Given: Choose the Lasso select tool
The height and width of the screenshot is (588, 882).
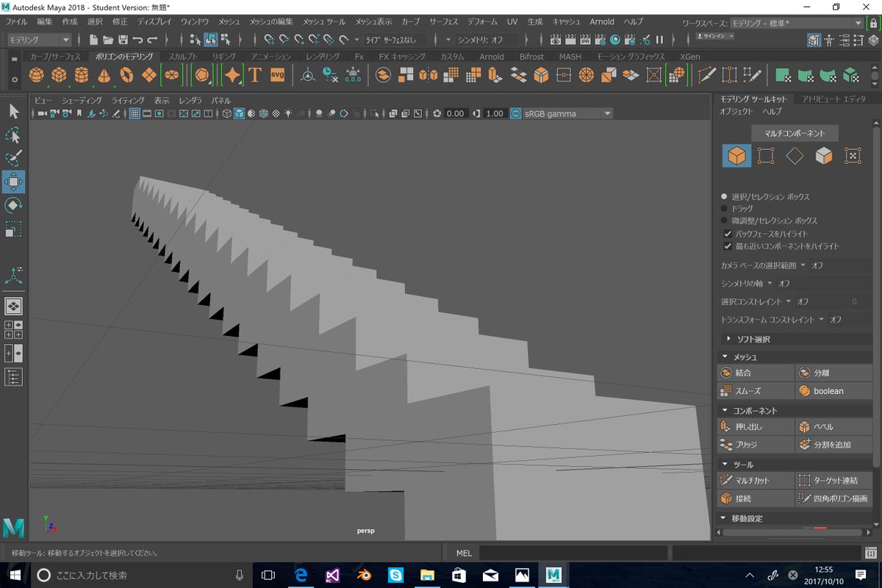Looking at the screenshot, I should click(14, 135).
